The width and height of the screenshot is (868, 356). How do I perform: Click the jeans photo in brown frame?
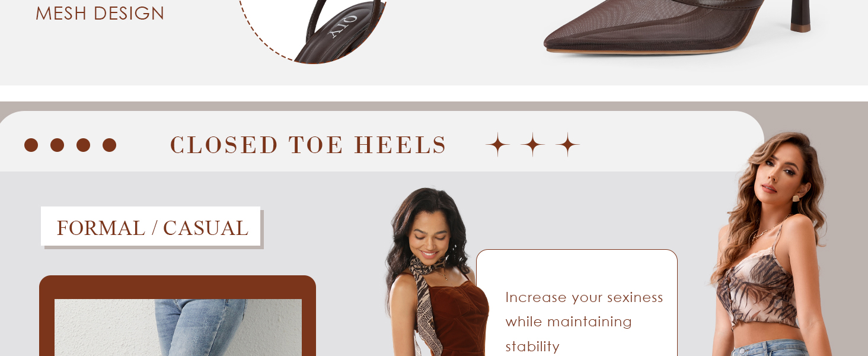click(x=178, y=327)
